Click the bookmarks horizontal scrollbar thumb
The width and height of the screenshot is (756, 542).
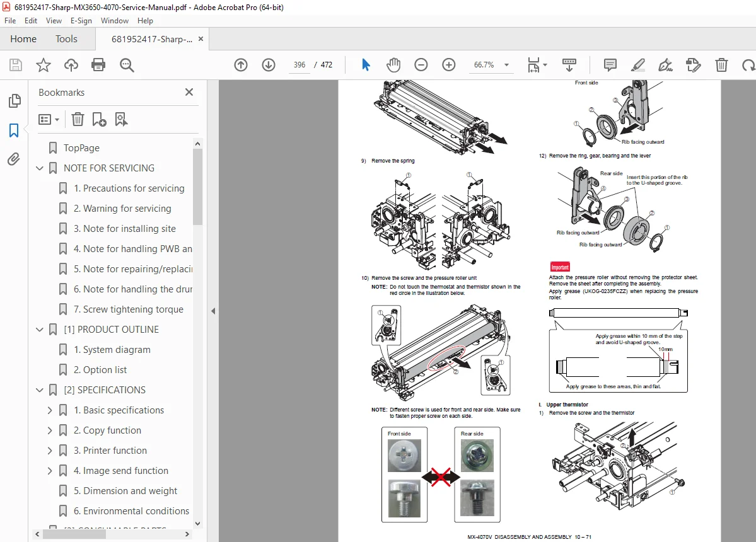click(x=74, y=534)
